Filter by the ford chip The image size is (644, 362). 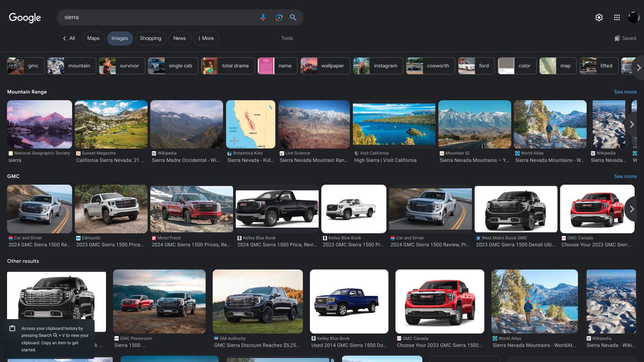[476, 66]
